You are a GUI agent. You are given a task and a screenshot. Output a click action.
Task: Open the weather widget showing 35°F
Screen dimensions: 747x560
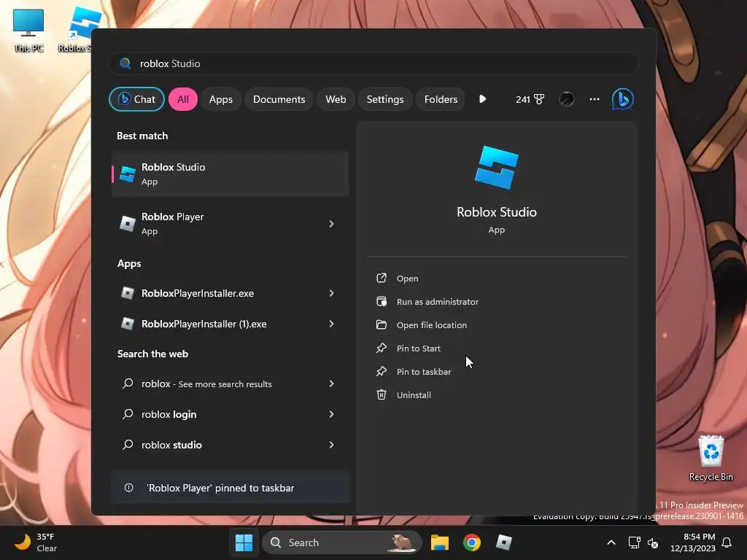[36, 542]
